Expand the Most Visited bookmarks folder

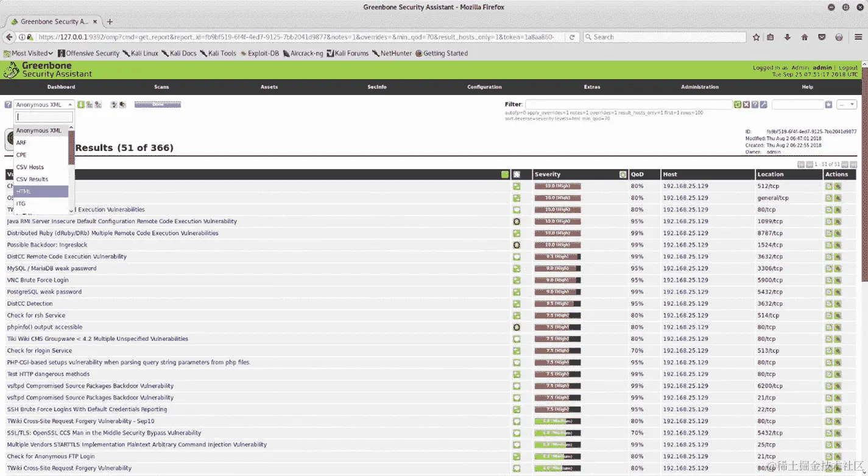point(29,54)
